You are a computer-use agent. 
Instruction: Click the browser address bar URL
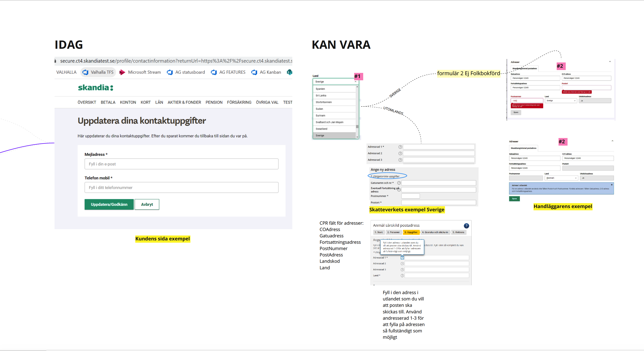click(176, 61)
